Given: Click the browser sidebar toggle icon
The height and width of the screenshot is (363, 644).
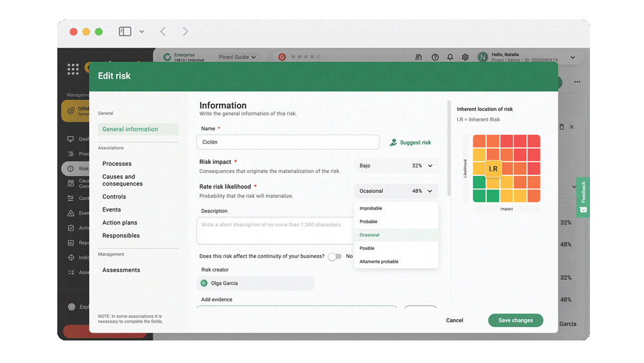Looking at the screenshot, I should [125, 32].
